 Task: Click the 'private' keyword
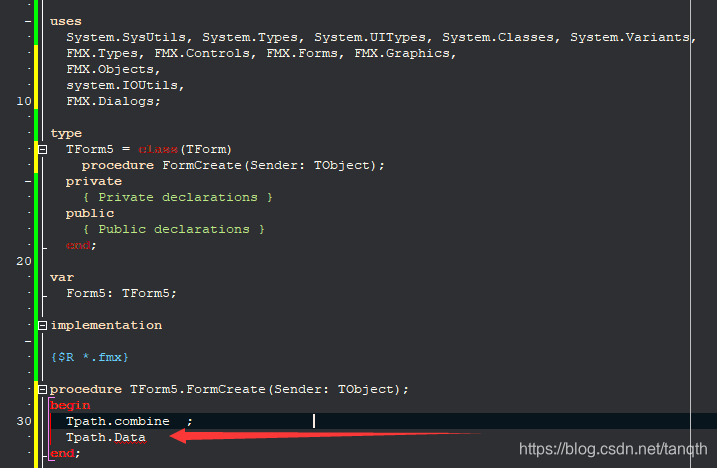click(x=94, y=182)
